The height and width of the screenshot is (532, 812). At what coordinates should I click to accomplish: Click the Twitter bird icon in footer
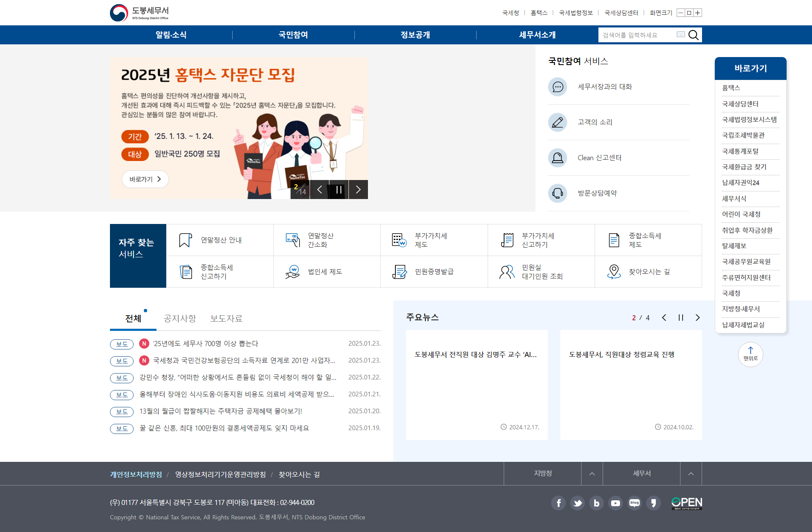(577, 503)
